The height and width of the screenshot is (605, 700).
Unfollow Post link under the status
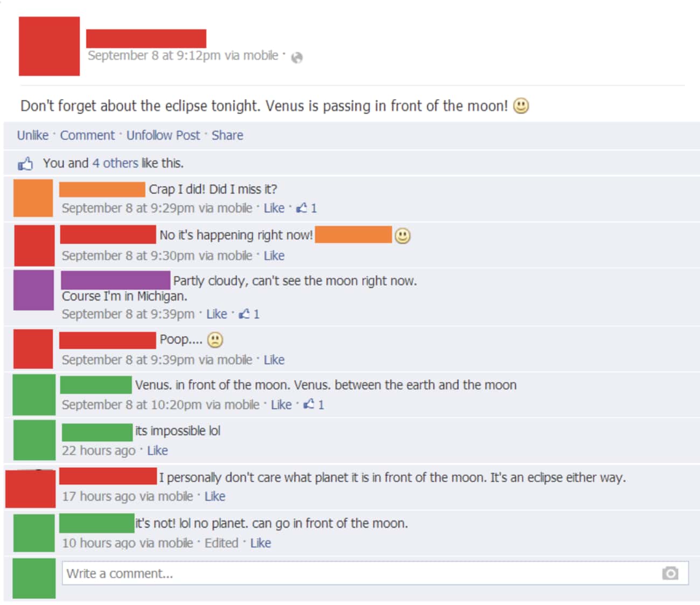pyautogui.click(x=163, y=135)
